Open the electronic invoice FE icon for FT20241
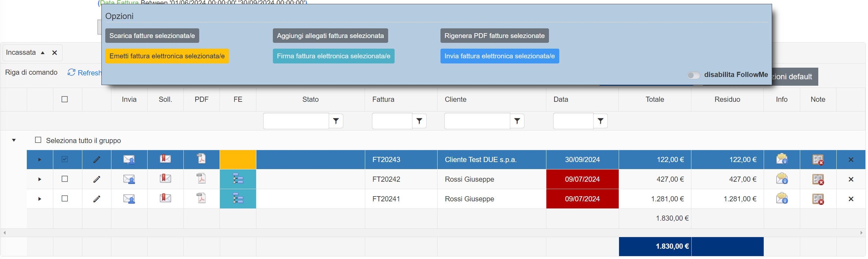The width and height of the screenshot is (868, 259). (238, 199)
